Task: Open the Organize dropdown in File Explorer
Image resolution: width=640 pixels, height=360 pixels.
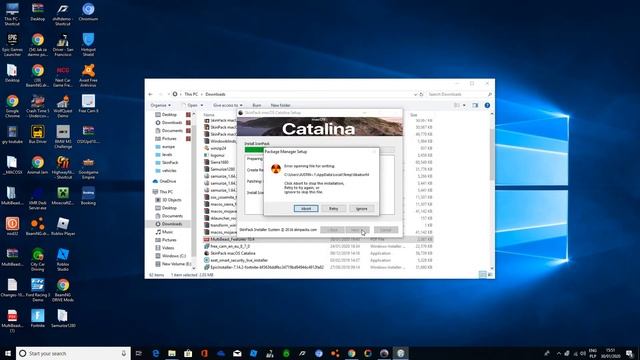Action: pyautogui.click(x=160, y=105)
